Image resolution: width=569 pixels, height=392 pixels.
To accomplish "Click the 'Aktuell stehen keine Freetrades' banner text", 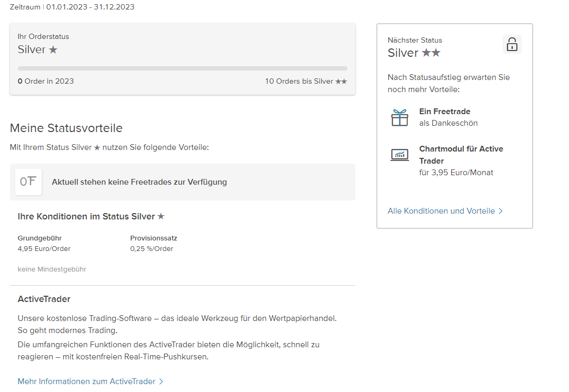I will pyautogui.click(x=139, y=182).
